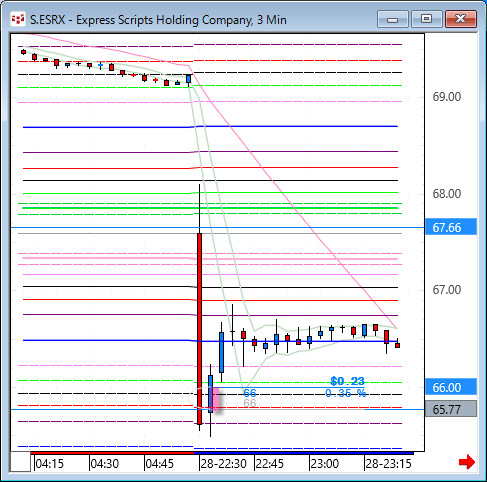Click the 0.35 % change annotation
This screenshot has width=487, height=482.
click(346, 393)
